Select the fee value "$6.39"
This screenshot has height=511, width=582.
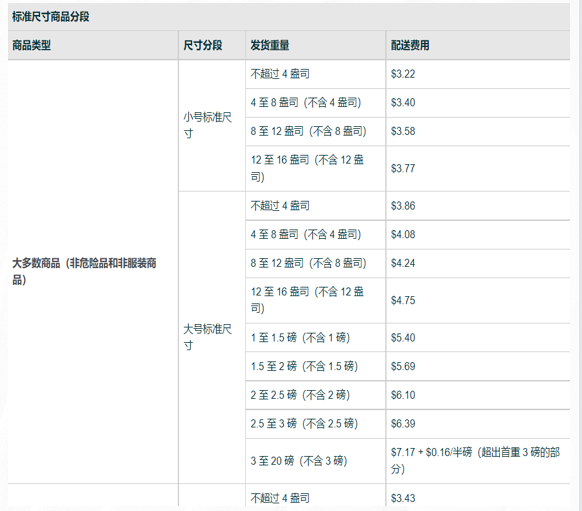(403, 423)
